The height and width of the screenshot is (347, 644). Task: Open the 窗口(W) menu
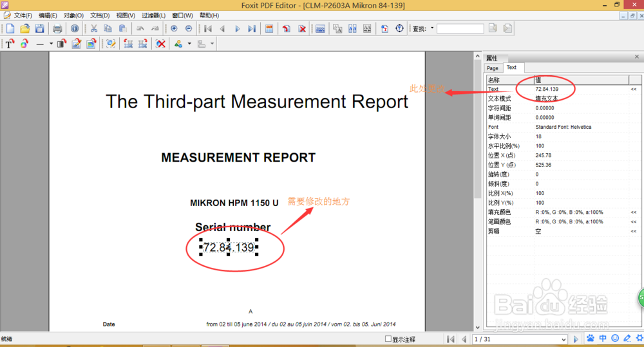click(x=182, y=15)
